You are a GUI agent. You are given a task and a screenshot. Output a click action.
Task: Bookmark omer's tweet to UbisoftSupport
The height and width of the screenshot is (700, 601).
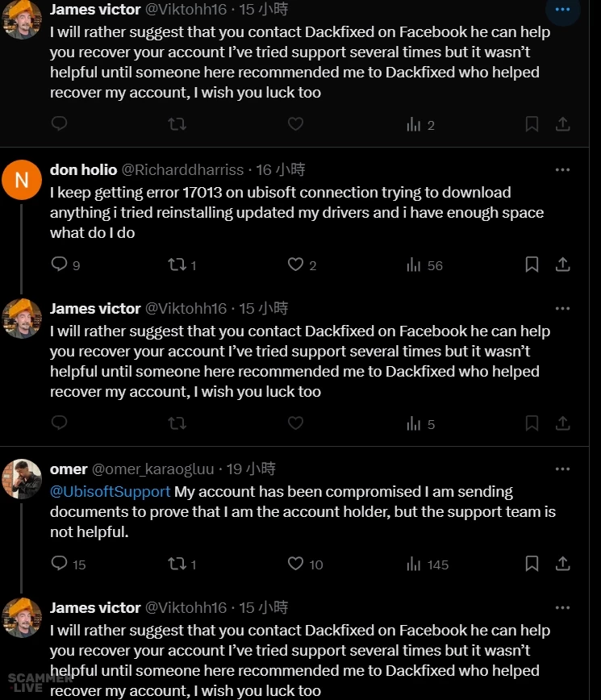(532, 564)
